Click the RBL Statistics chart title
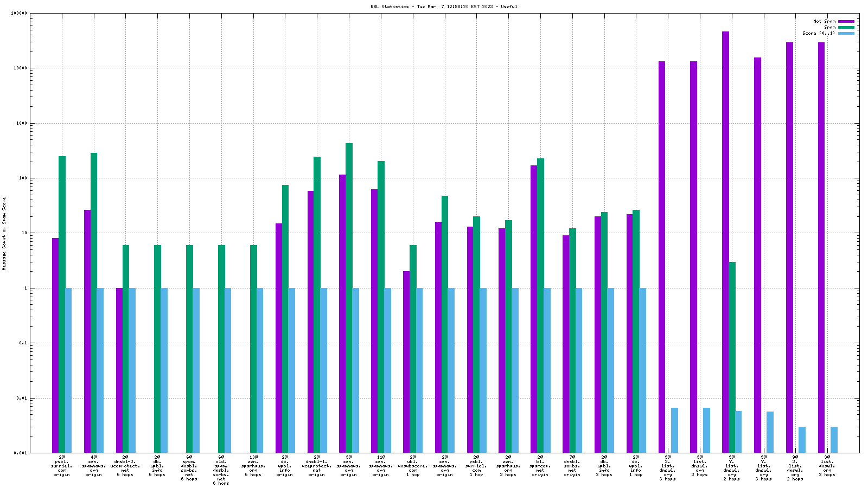The height and width of the screenshot is (488, 868). [444, 7]
